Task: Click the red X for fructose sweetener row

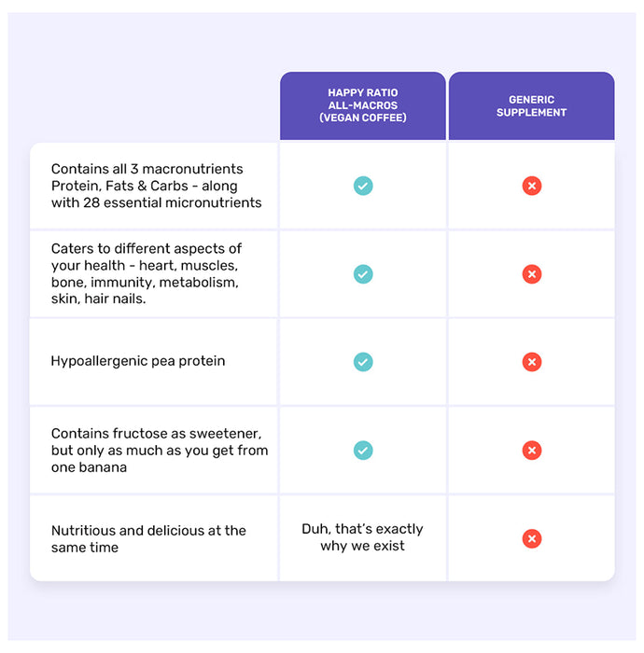Action: (531, 451)
